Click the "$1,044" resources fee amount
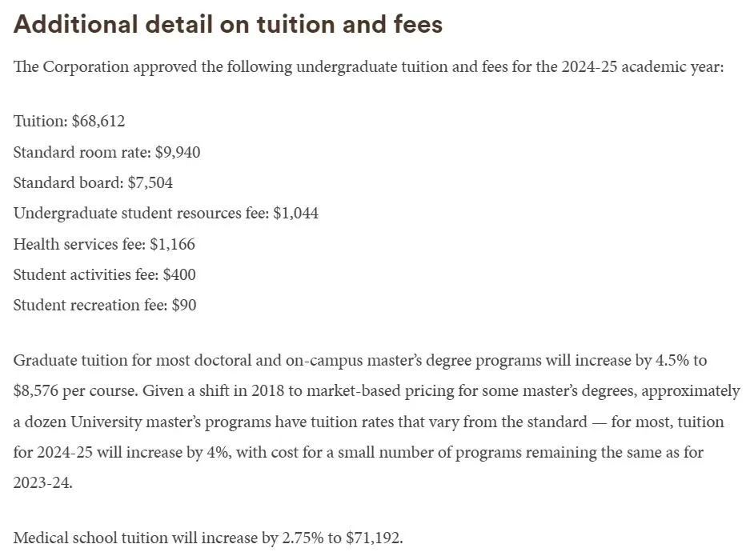This screenshot has height=560, width=754. click(x=295, y=214)
